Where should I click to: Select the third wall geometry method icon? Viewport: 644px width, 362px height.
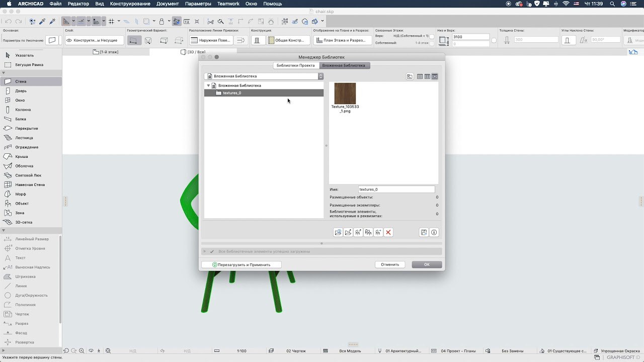click(163, 40)
